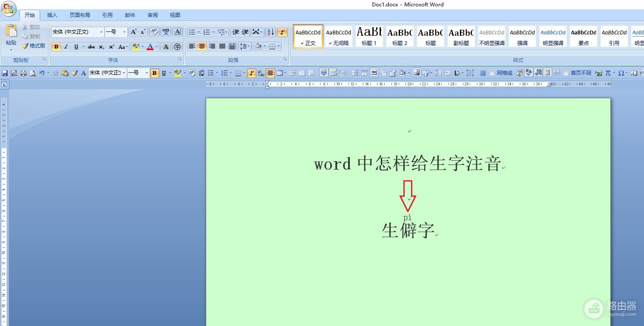
Task: Click the red font color swatch
Action: tap(150, 47)
